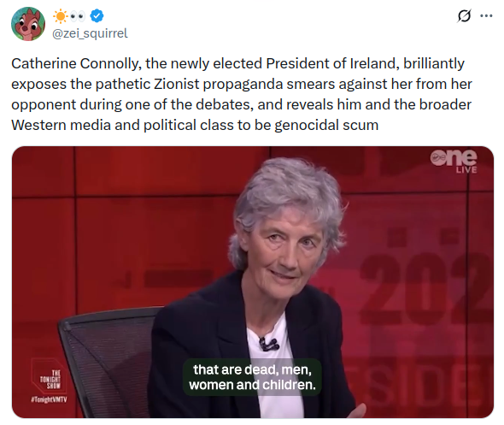Image resolution: width=504 pixels, height=425 pixels.
Task: Open the three-dot more options menu
Action: tap(486, 15)
